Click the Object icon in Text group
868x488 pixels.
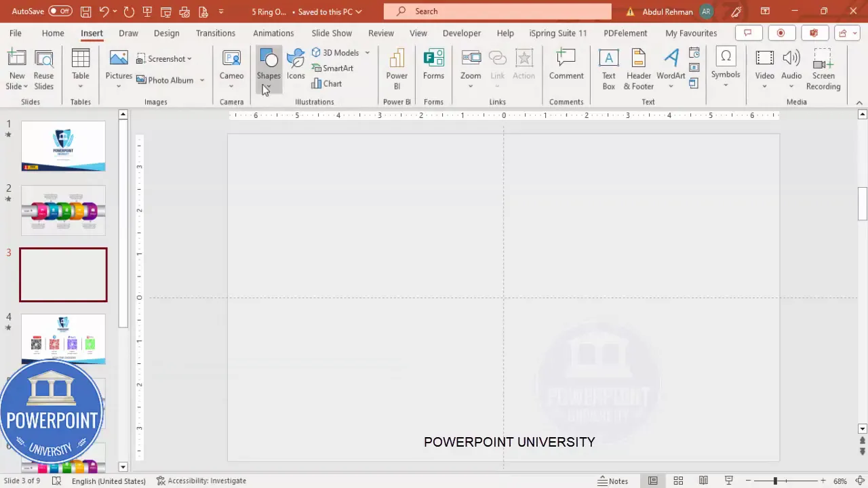(x=694, y=83)
